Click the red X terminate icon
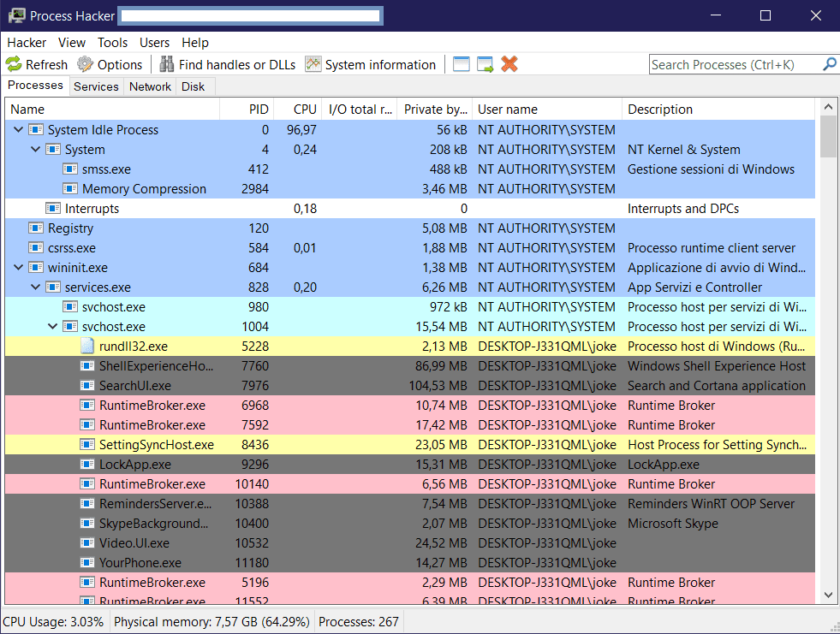The width and height of the screenshot is (840, 634). click(509, 64)
